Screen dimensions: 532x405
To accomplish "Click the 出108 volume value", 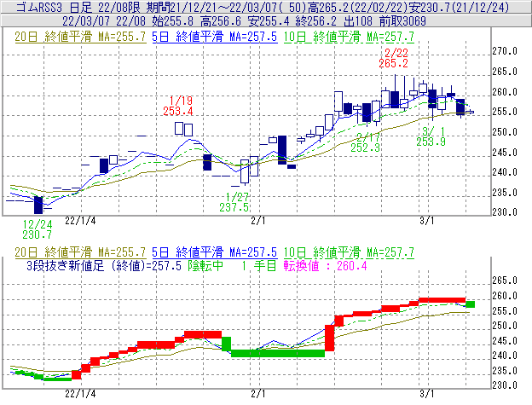I will [x=358, y=21].
